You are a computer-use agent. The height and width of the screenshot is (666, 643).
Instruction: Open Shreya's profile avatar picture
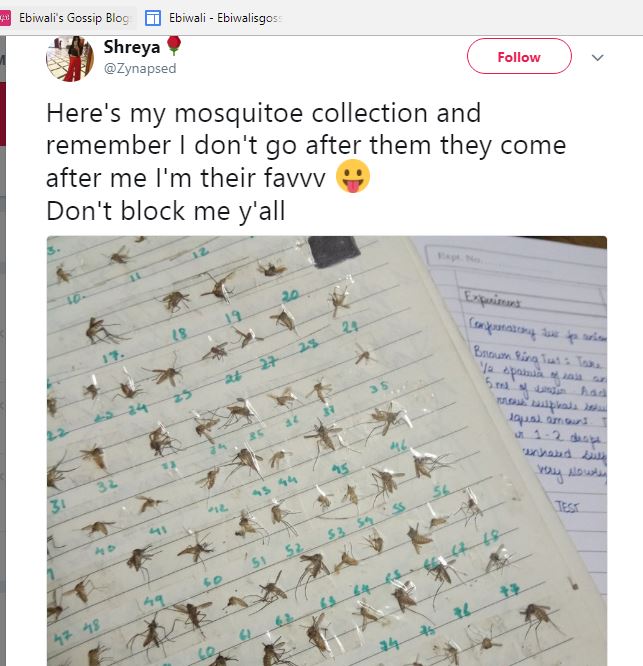[69, 57]
